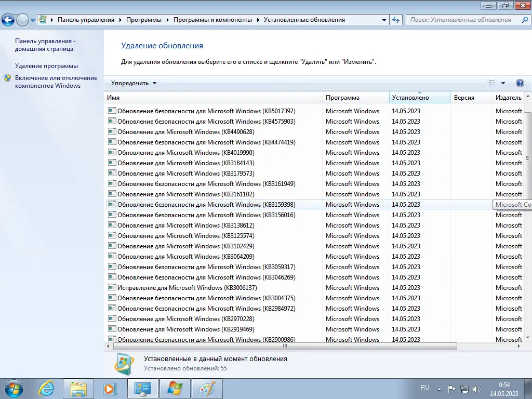Screen dimensions: 532x399
Task: Change view using the view icon
Action: (x=490, y=83)
